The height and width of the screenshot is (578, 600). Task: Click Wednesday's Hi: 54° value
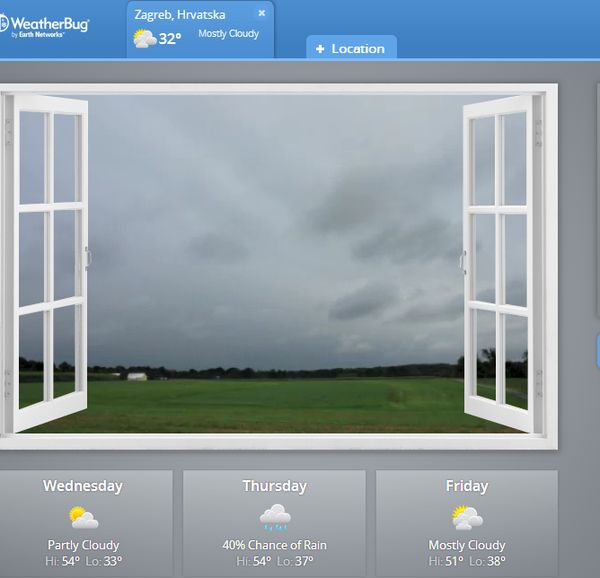62,561
